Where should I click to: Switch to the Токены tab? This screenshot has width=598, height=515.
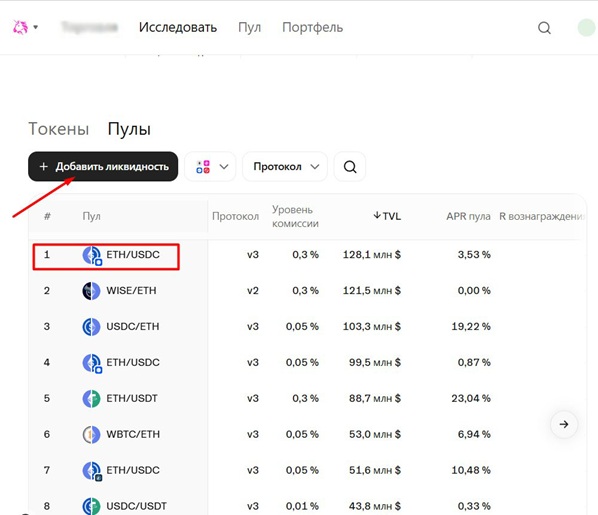[58, 129]
